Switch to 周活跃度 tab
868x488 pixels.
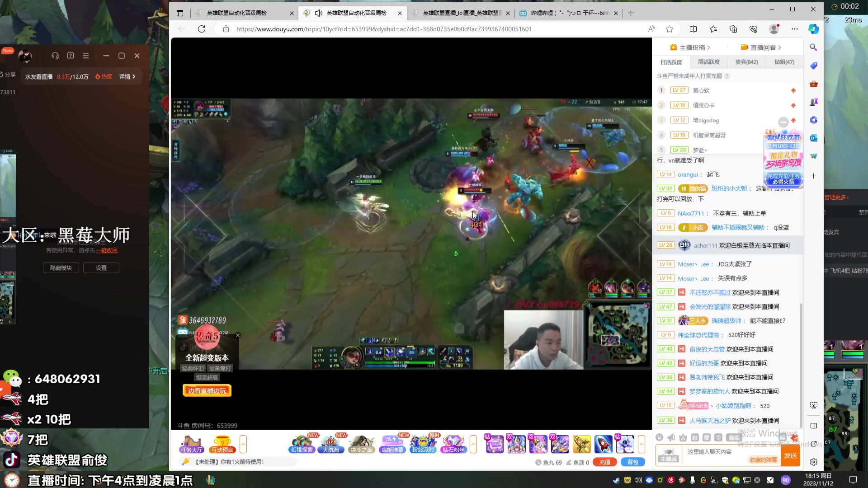tap(708, 62)
